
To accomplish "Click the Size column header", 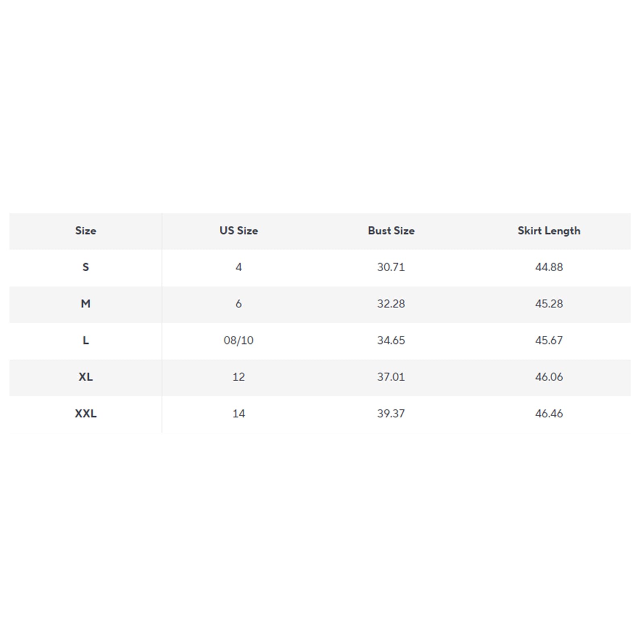I will 86,231.
